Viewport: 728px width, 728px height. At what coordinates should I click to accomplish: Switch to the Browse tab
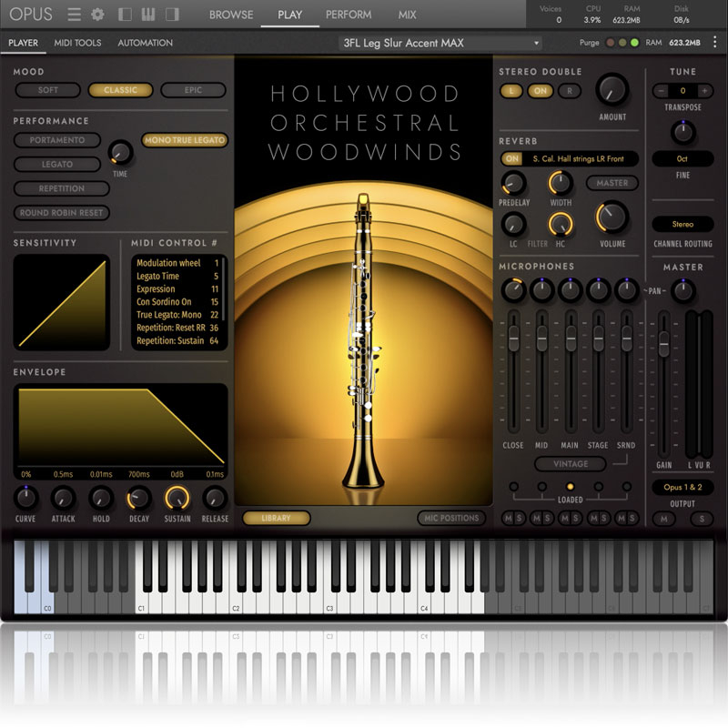231,15
